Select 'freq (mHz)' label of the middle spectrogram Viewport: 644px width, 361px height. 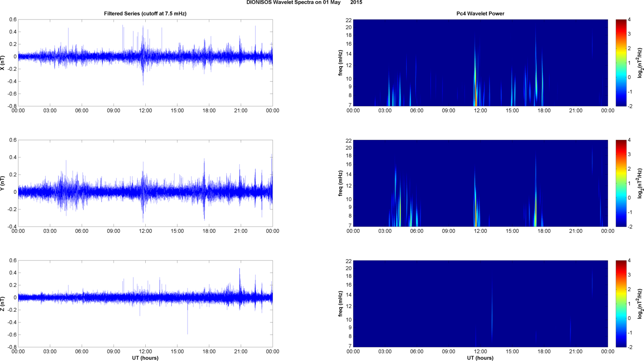coord(340,183)
